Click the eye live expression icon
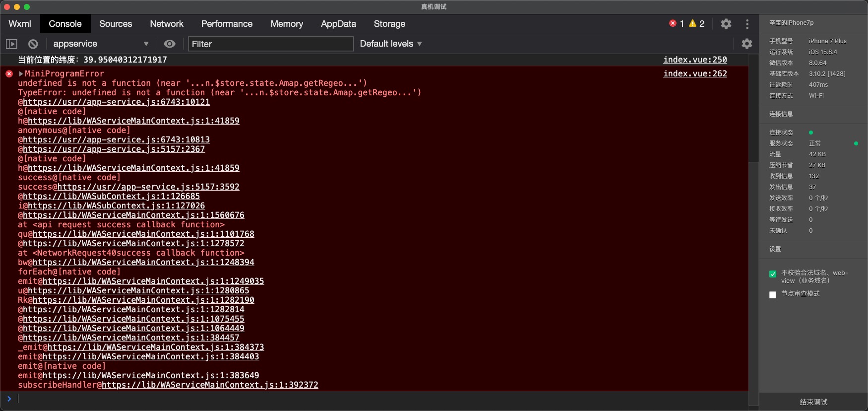Screen dimensions: 868x411 click(170, 44)
